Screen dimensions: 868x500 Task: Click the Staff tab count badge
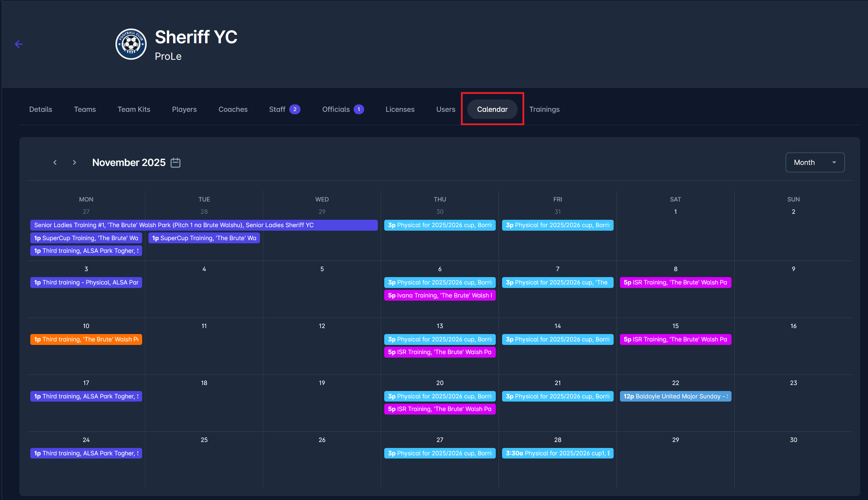[294, 109]
